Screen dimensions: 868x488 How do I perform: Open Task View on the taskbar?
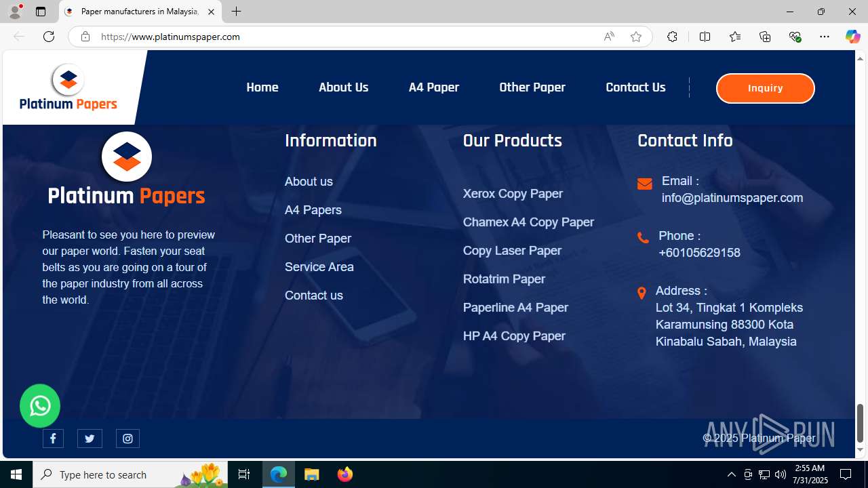tap(244, 474)
